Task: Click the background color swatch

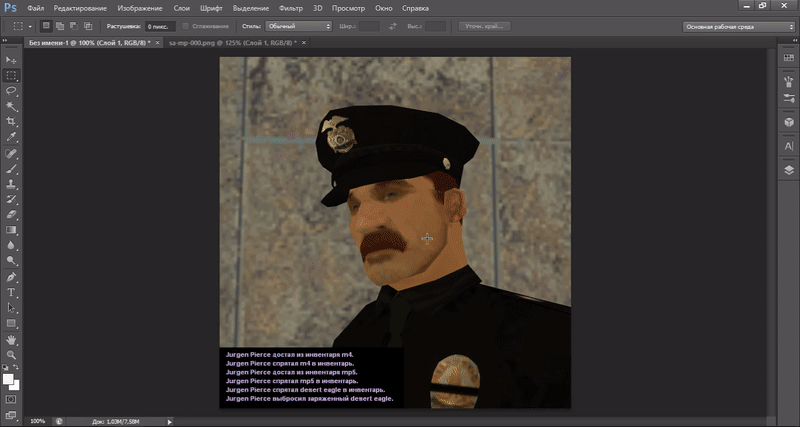Action: (15, 386)
